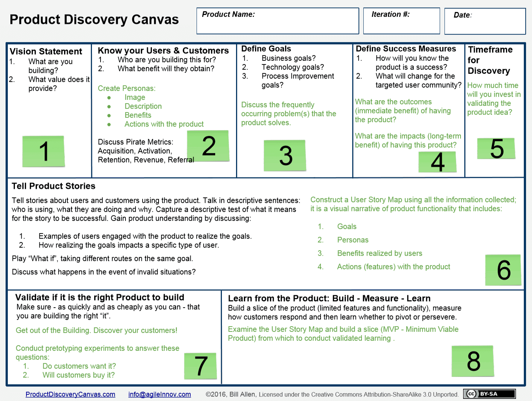This screenshot has width=532, height=401.
Task: Select green sticky note number 2
Action: 208,146
